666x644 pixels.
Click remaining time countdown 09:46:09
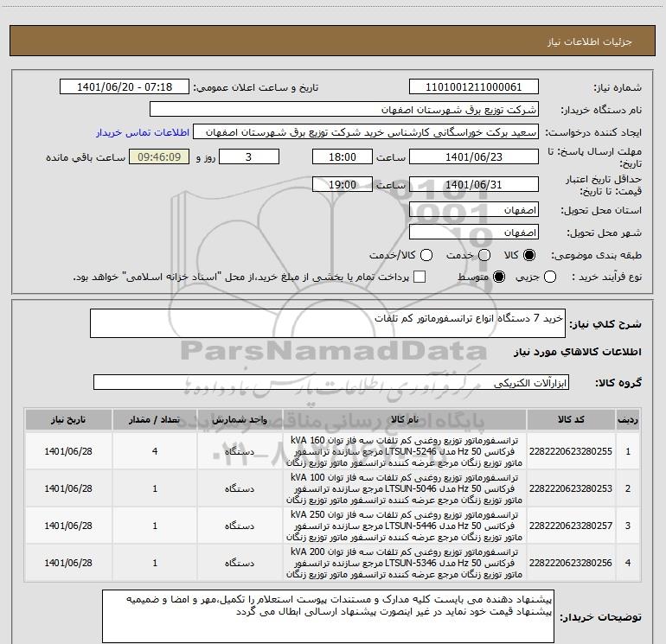[159, 156]
